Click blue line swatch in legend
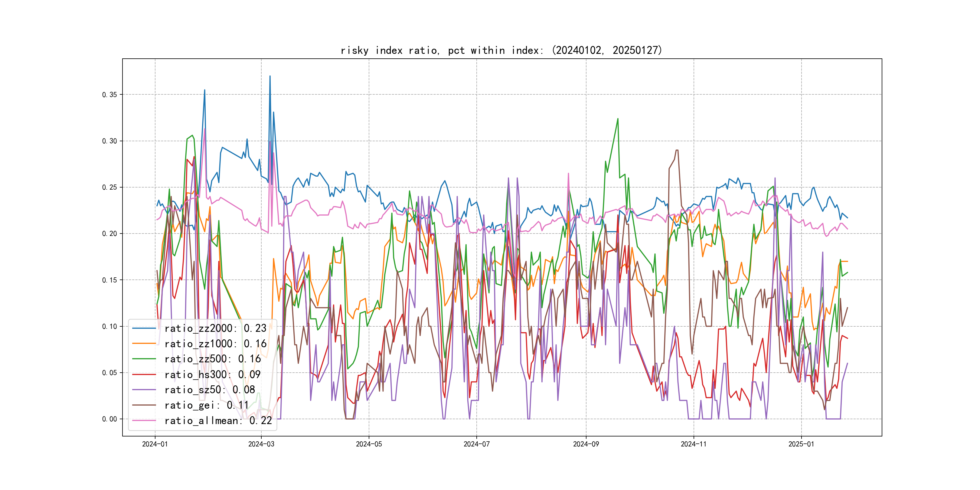This screenshot has width=980, height=490. pos(144,328)
